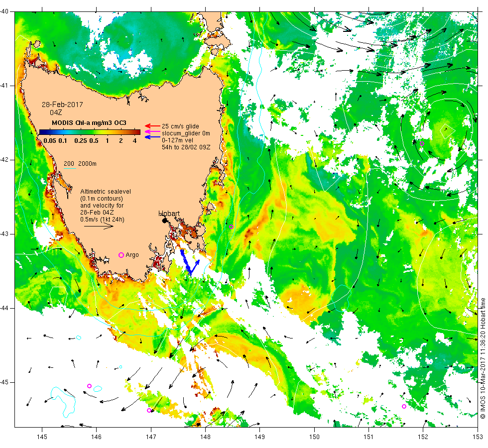Click the blue glider track near Hobart
Image resolution: width=488 pixels, height=448 pixels.
pos(189,262)
